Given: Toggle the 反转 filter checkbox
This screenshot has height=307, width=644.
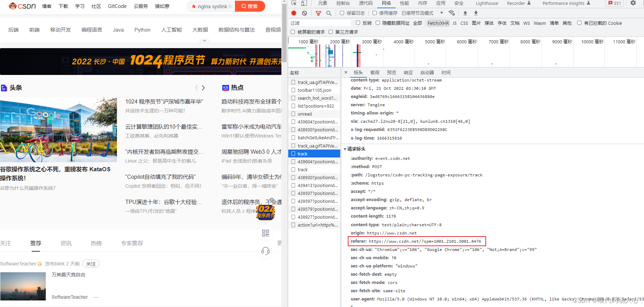Looking at the screenshot, I should tap(358, 23).
